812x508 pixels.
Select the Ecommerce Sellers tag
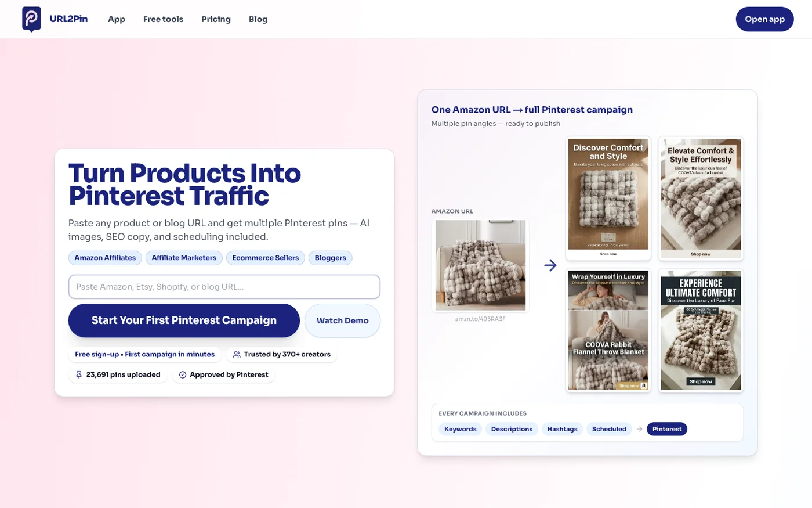[266, 258]
